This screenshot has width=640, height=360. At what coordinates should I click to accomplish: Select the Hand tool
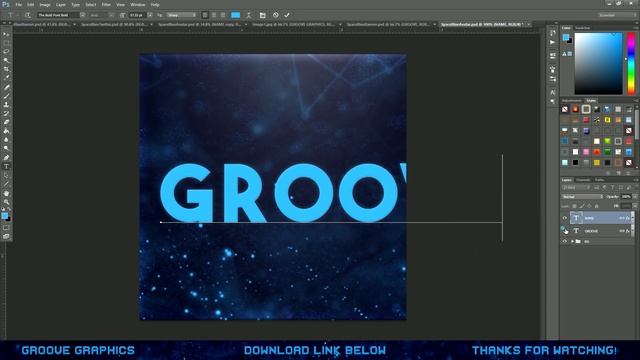pyautogui.click(x=6, y=193)
